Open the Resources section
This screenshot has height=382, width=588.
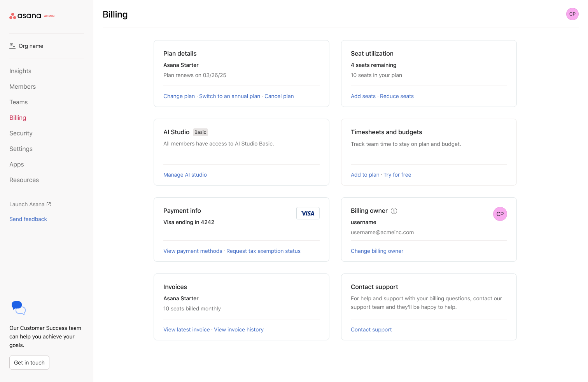click(24, 180)
